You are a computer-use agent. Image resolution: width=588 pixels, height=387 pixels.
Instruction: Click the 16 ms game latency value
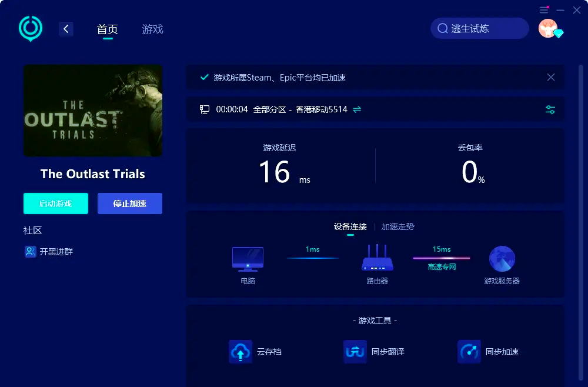(x=284, y=172)
